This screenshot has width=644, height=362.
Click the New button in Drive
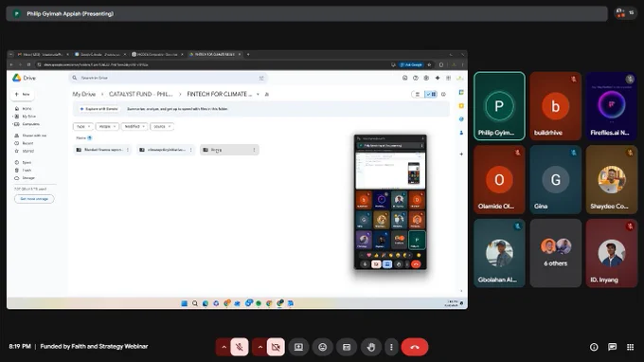pyautogui.click(x=23, y=94)
